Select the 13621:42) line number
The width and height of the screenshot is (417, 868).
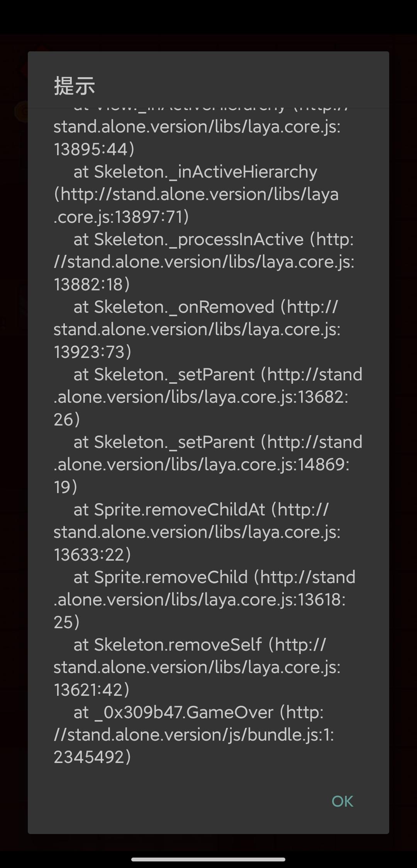click(x=92, y=690)
